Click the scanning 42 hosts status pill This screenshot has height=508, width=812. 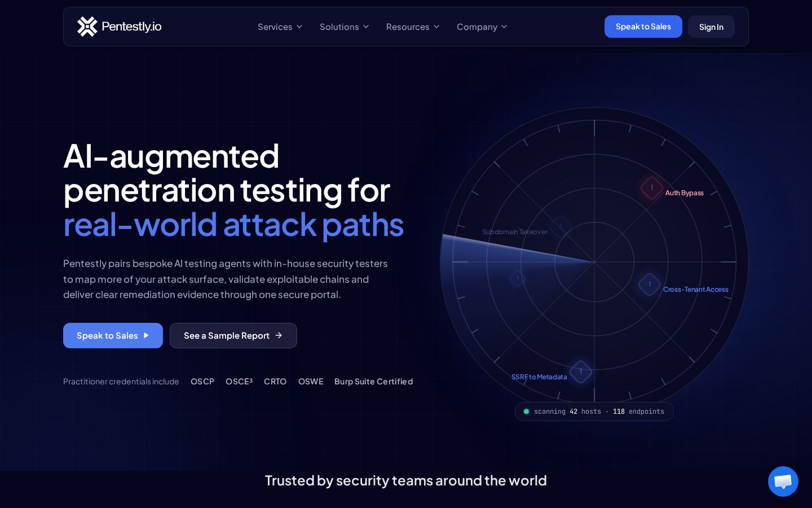[594, 411]
